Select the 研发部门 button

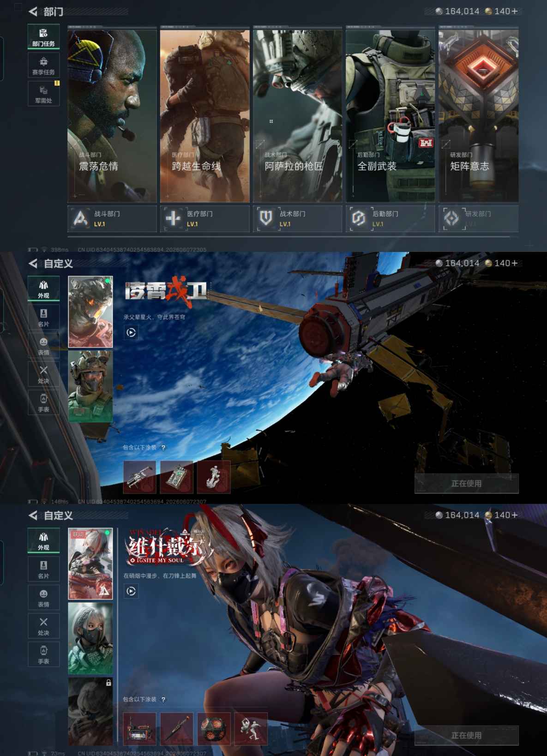pyautogui.click(x=479, y=218)
